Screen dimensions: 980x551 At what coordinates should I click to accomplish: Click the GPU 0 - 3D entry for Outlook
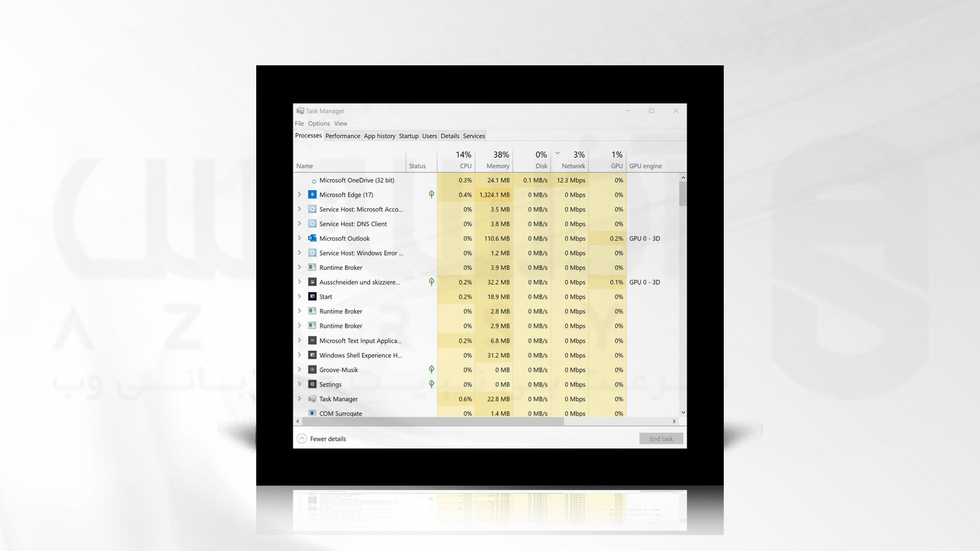click(x=645, y=238)
